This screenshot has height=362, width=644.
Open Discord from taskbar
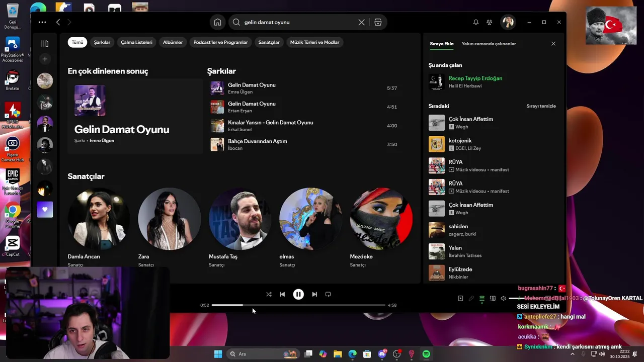(382, 354)
